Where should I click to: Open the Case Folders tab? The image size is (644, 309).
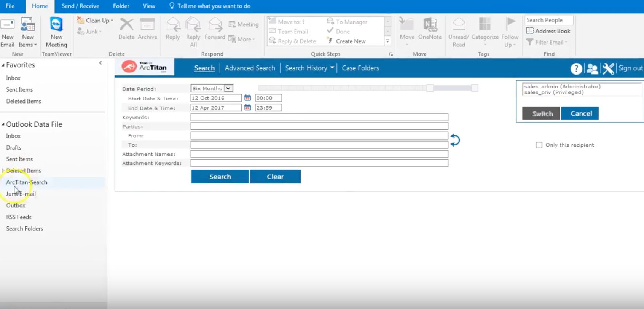pyautogui.click(x=360, y=68)
